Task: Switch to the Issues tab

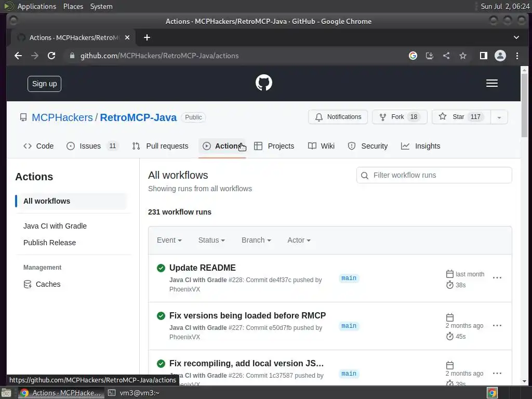Action: pyautogui.click(x=92, y=146)
